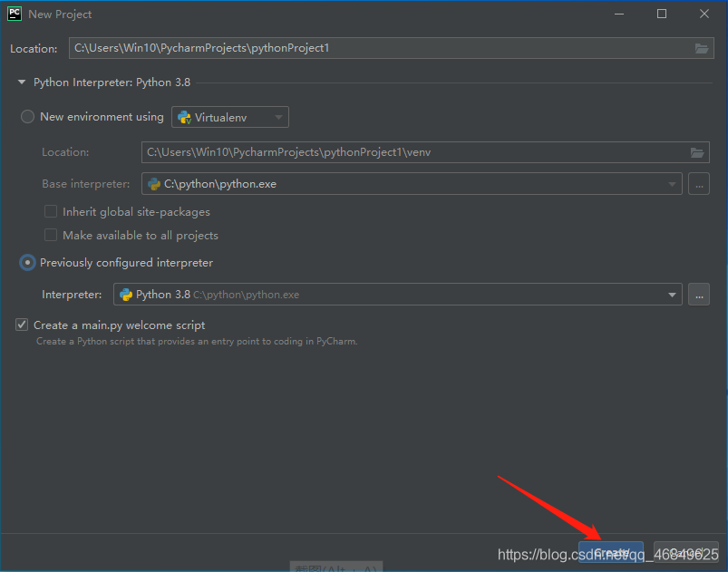
Task: Open the Python 3.8 Interpreter dropdown
Action: click(397, 295)
